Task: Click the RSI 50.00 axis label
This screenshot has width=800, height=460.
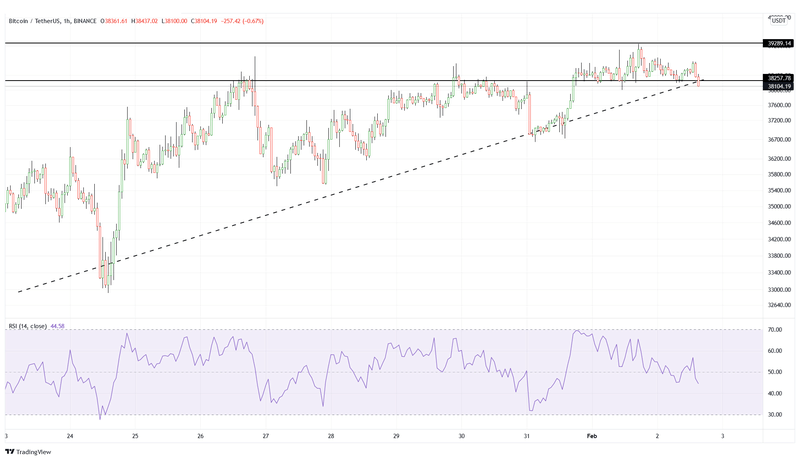Action: pos(775,372)
